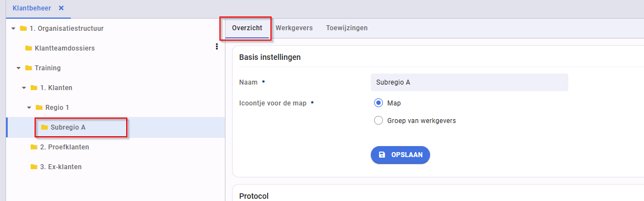Click the floppy disk icon on OPSLAAN
Image resolution: width=644 pixels, height=201 pixels.
pos(382,155)
